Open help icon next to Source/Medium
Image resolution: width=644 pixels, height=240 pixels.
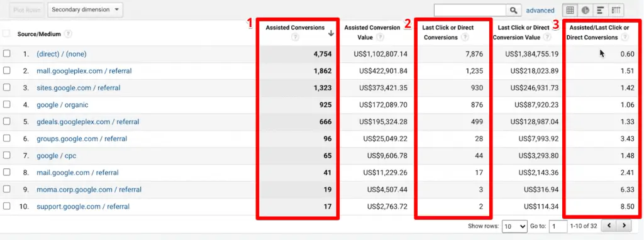pyautogui.click(x=68, y=34)
